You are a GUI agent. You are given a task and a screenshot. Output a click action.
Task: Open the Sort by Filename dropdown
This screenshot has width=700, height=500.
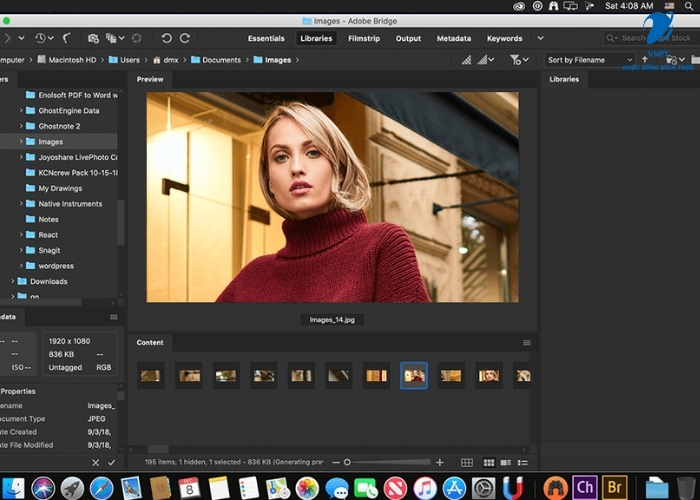[589, 60]
